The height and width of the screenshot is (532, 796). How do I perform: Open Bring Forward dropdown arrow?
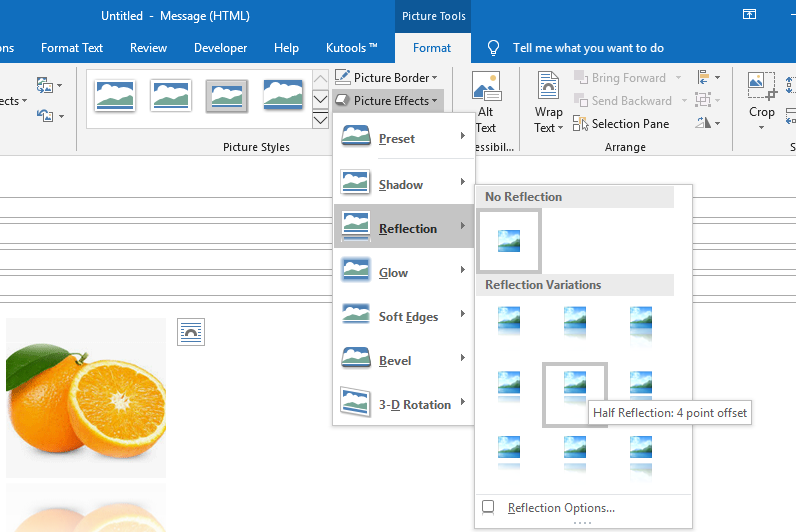tap(679, 78)
